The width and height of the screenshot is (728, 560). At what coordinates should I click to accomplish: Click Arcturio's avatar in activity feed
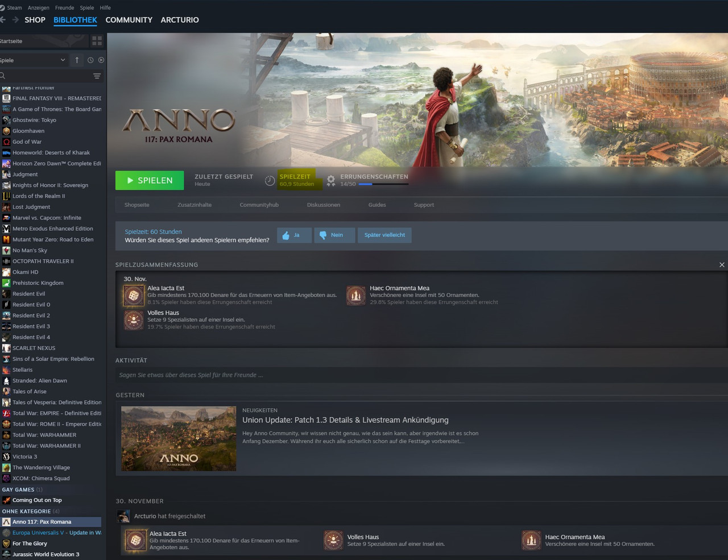tap(123, 516)
